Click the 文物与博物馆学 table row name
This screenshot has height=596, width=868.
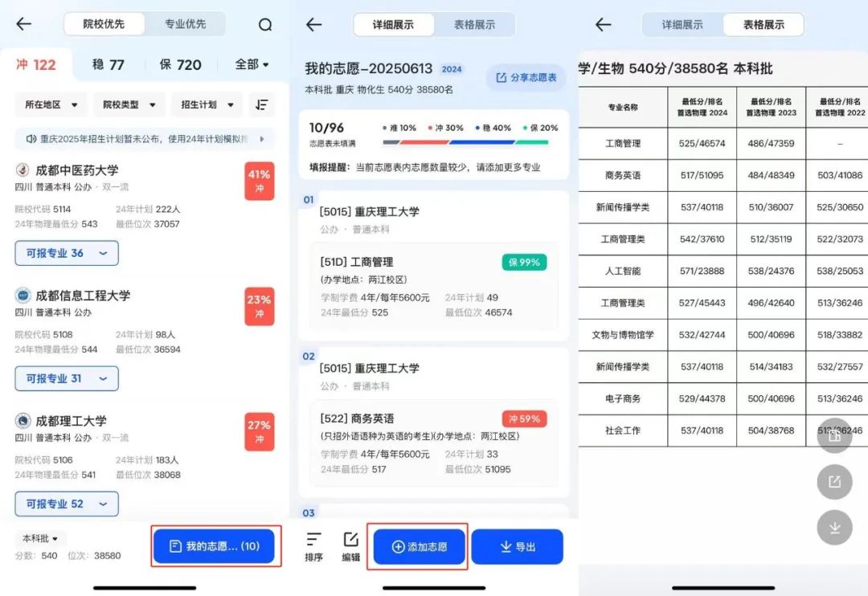coord(623,335)
